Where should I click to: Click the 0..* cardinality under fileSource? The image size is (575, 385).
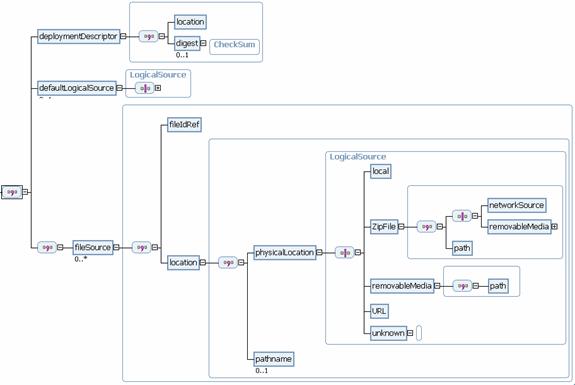pyautogui.click(x=81, y=259)
